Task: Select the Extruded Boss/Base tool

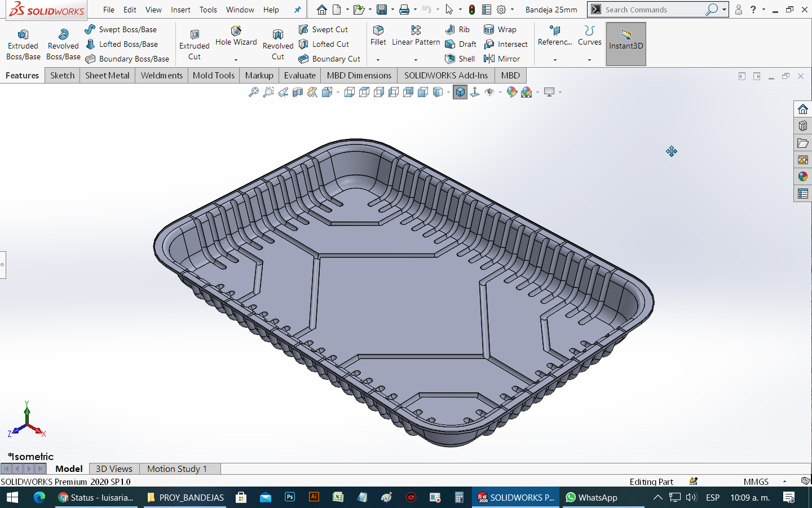Action: pos(23,44)
